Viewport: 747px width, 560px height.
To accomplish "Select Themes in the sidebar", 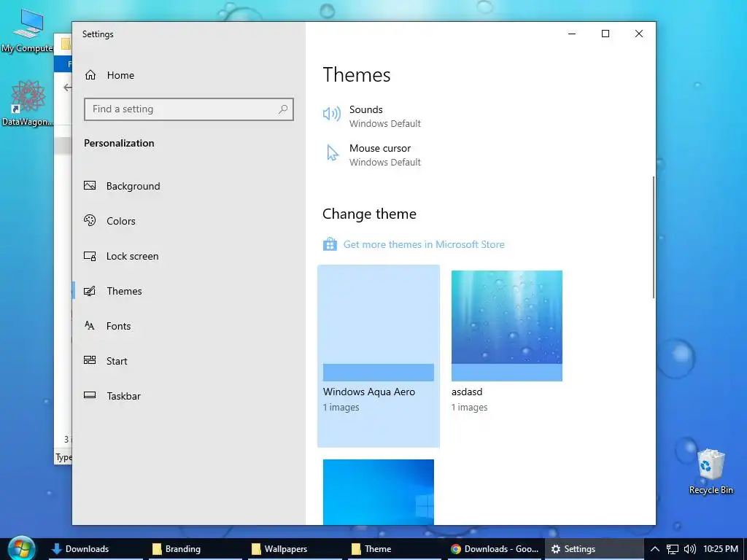I will [x=188, y=290].
